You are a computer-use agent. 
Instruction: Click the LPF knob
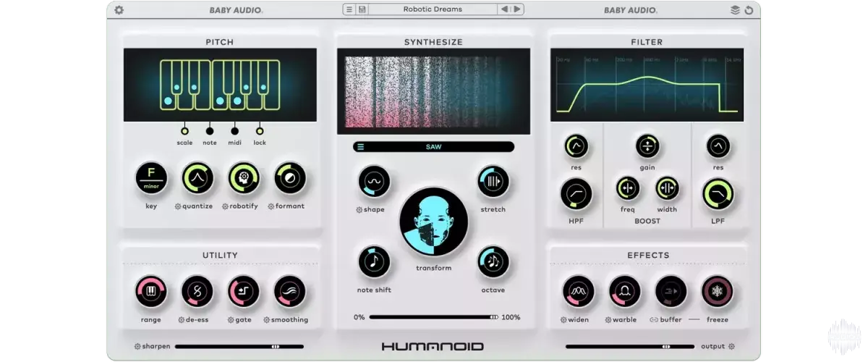[x=718, y=194]
